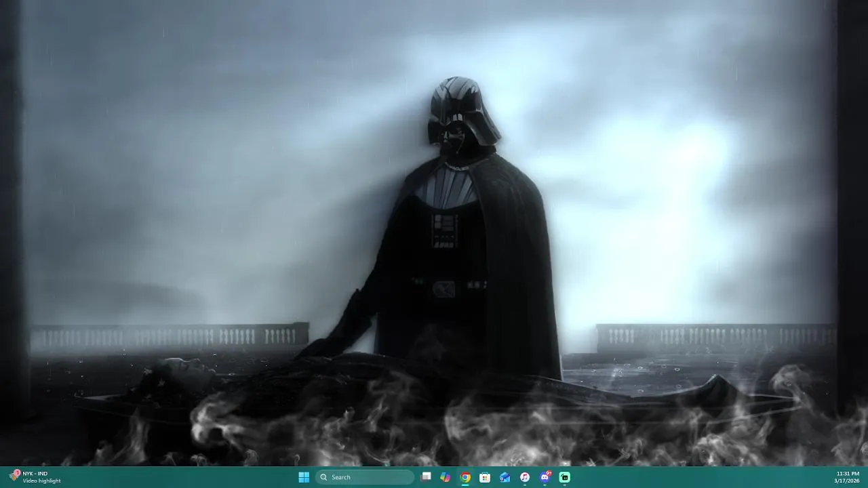Open the green app icon on taskbar
This screenshot has width=868, height=488.
coord(564,477)
